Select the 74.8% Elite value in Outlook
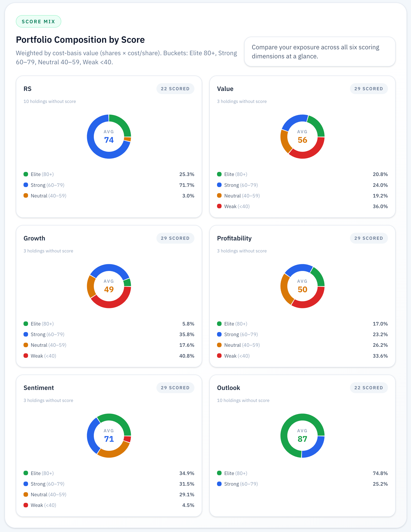 tap(380, 473)
